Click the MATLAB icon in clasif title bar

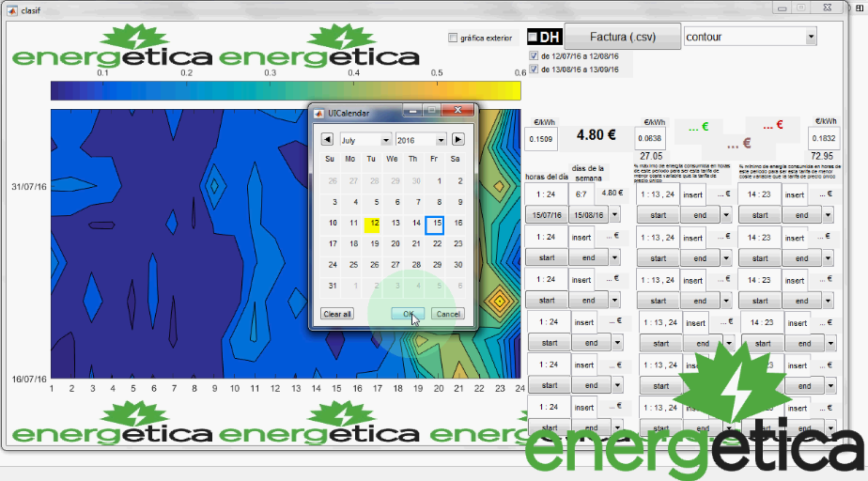pos(11,10)
